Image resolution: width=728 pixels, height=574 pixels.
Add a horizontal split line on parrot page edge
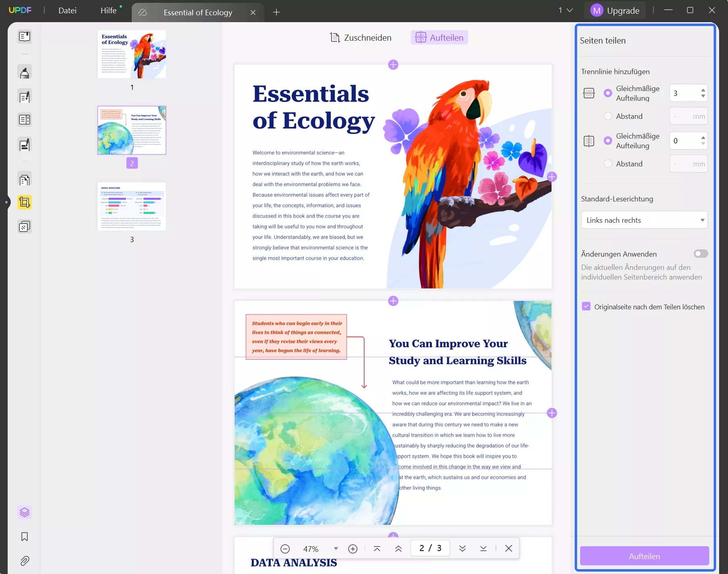[x=552, y=176]
